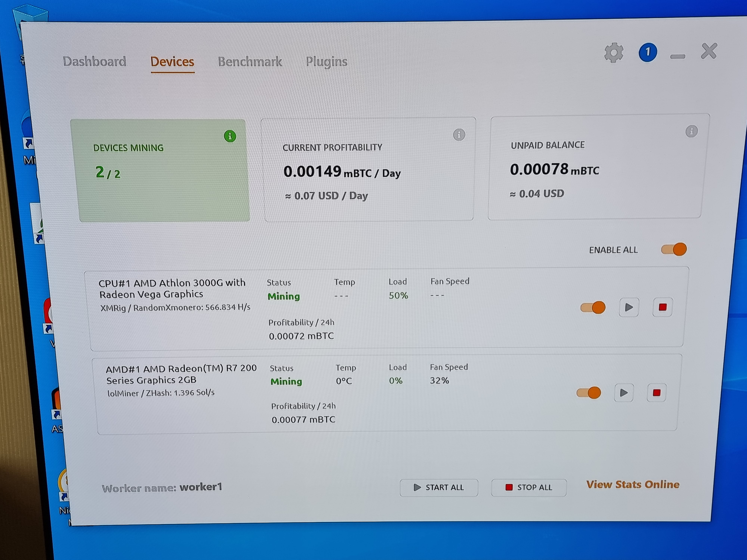Screen dimensions: 747x560
Task: Click Devices Mining green info icon
Action: pos(230,136)
